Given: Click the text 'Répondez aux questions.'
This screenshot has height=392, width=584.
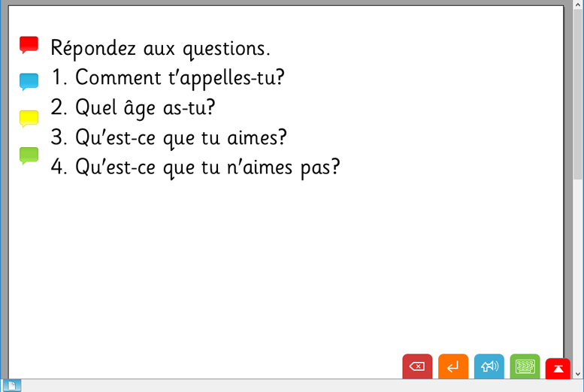Looking at the screenshot, I should pos(160,48).
